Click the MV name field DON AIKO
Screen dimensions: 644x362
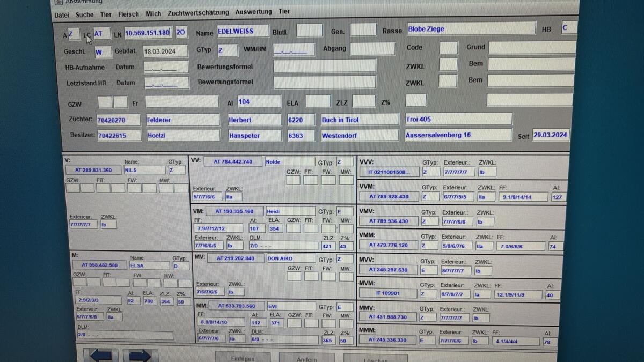coord(291,258)
